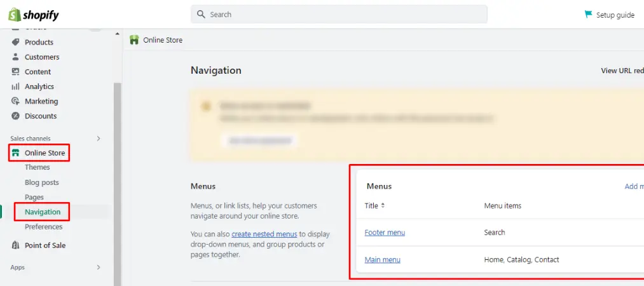The image size is (644, 286).
Task: Open the Main menu link
Action: pyautogui.click(x=382, y=260)
